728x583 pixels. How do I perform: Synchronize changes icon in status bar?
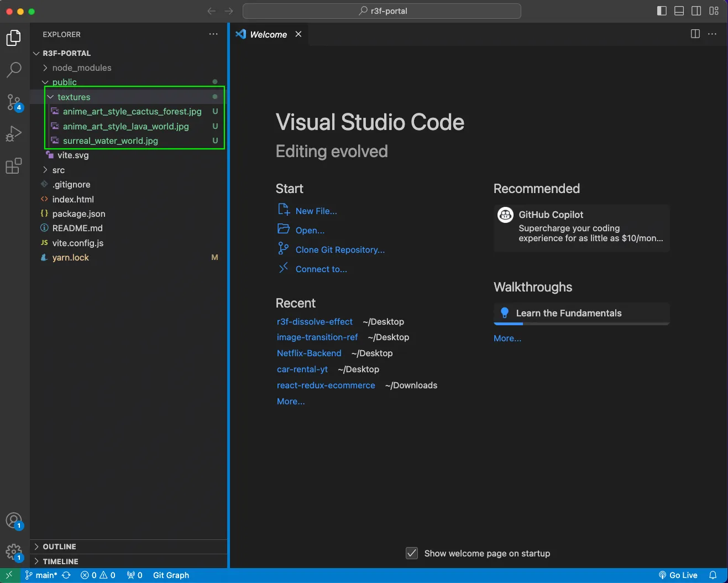coord(66,575)
